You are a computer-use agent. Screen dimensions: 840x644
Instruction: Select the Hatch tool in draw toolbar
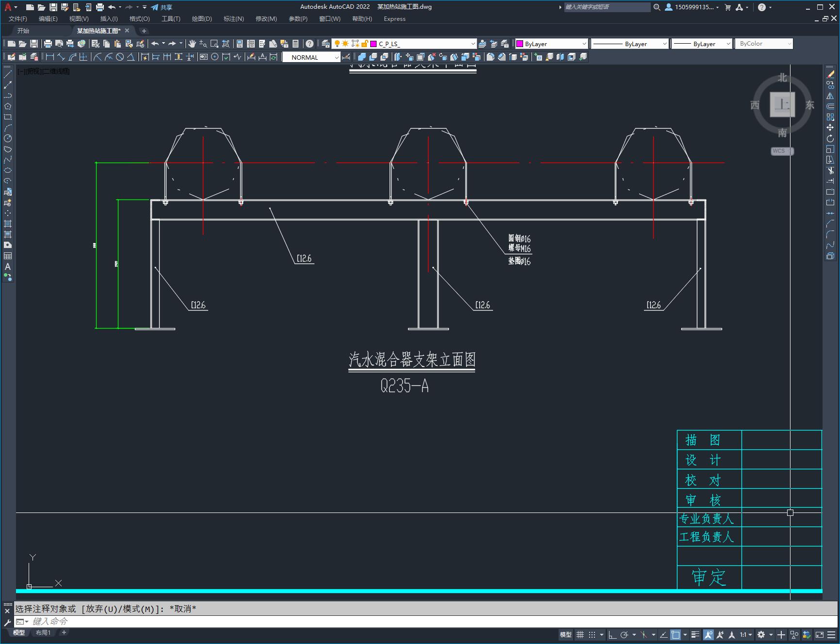(x=8, y=224)
